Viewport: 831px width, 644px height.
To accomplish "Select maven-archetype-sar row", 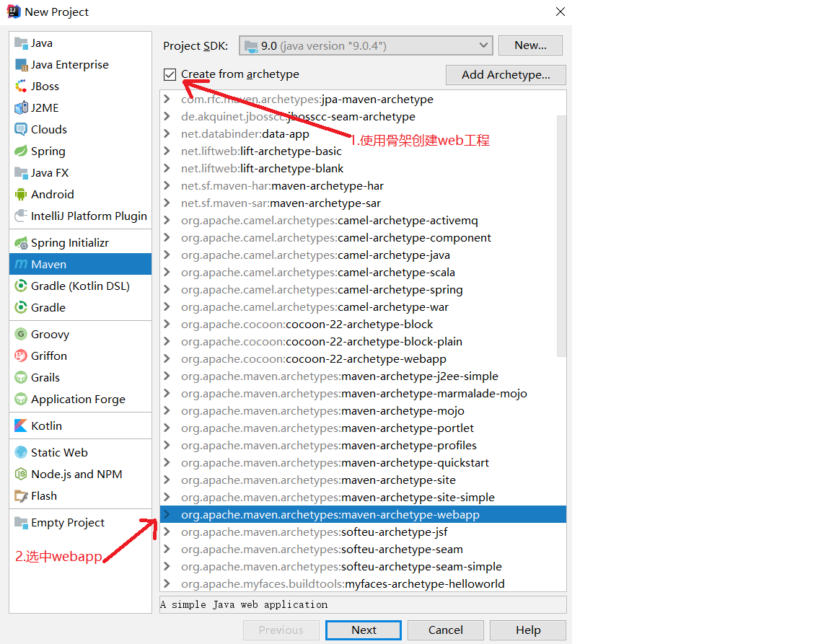I will click(x=363, y=203).
